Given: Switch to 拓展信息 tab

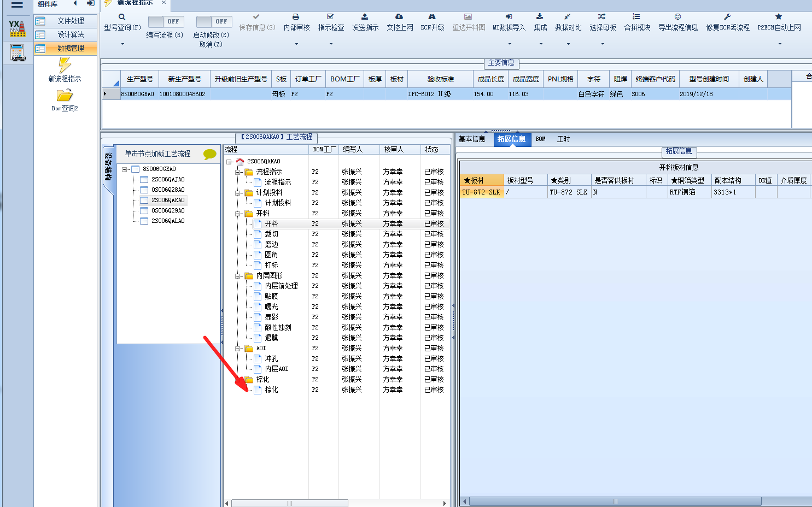Looking at the screenshot, I should [512, 139].
